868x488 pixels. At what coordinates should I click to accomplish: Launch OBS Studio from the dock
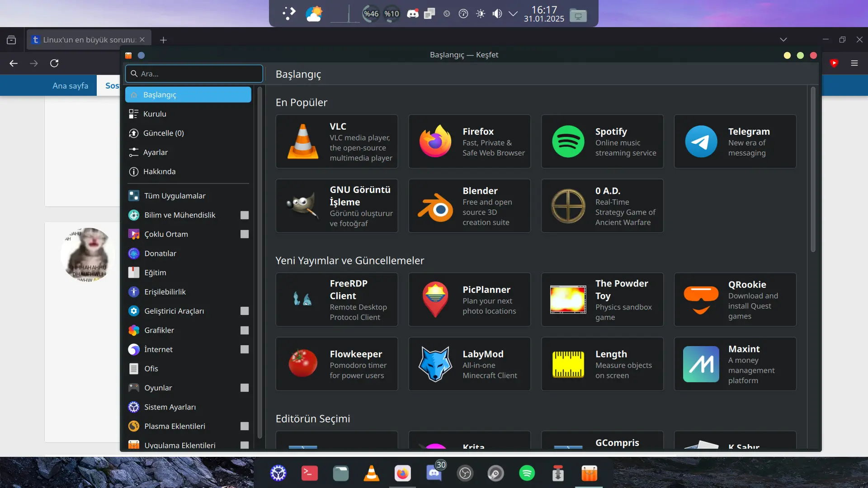click(465, 473)
